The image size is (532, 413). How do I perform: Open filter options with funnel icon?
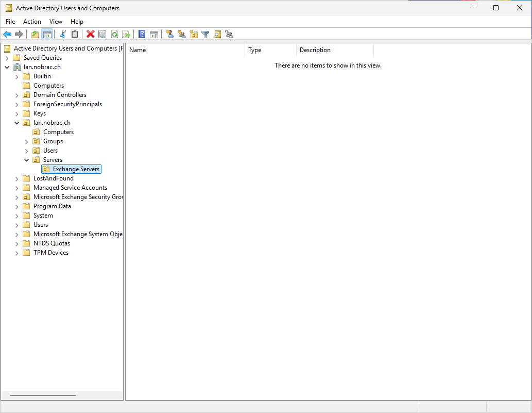tap(205, 35)
